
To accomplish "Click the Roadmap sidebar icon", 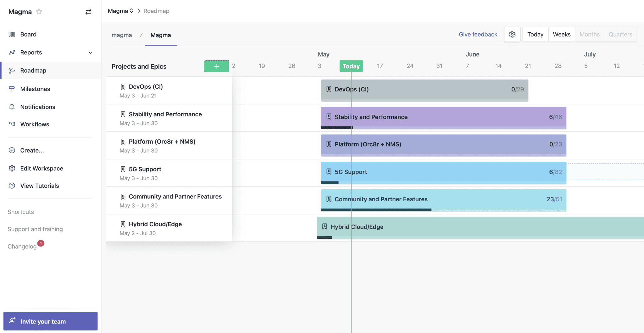I will 12,70.
